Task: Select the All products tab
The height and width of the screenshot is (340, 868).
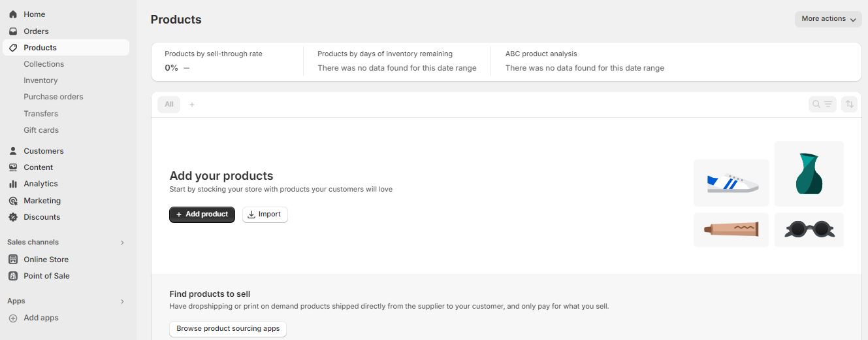Action: [x=169, y=105]
